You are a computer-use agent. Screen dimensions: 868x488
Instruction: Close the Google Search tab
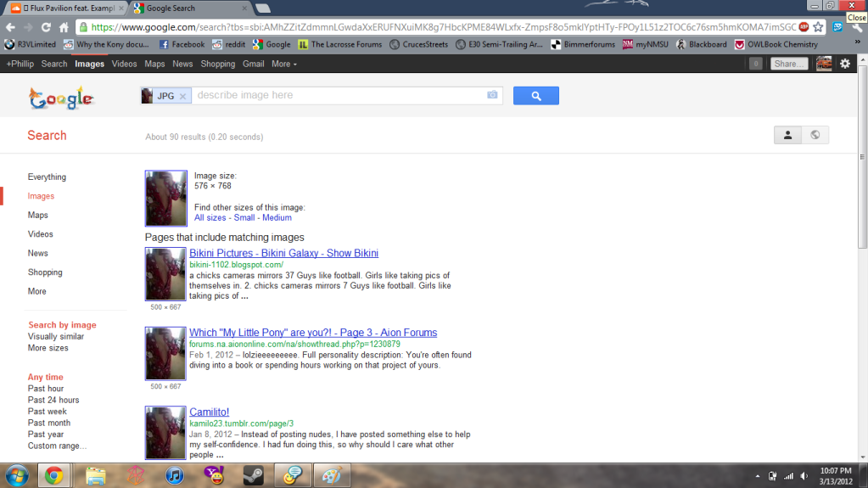tap(244, 8)
